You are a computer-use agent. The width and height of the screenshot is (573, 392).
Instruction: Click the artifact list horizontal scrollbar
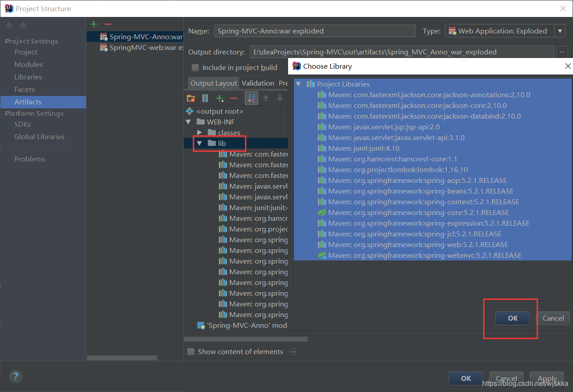coord(122,358)
